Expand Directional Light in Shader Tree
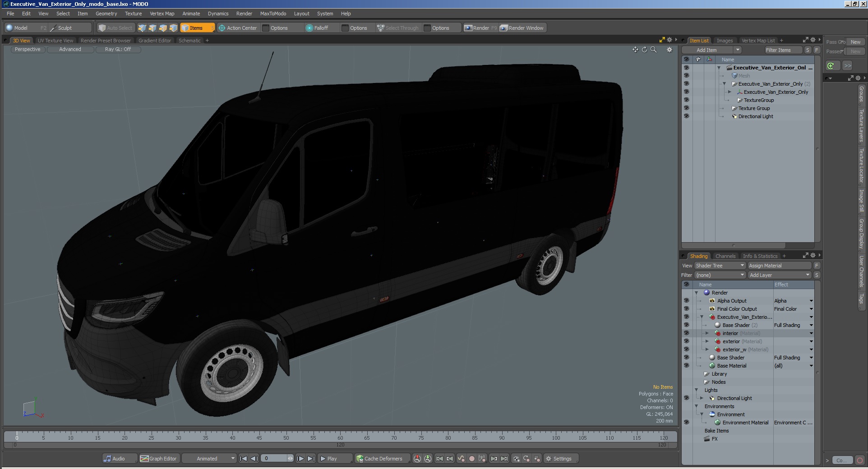 (x=702, y=398)
